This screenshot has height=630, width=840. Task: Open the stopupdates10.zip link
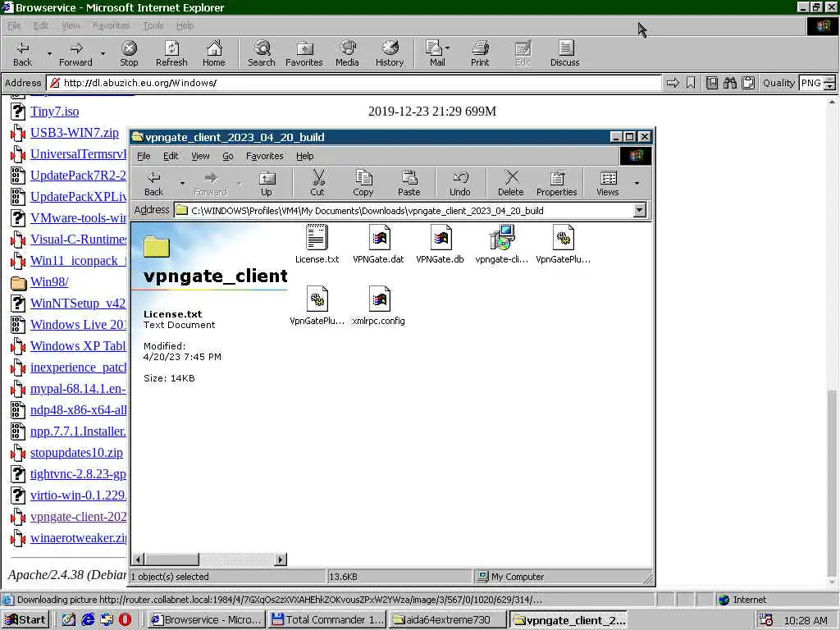pyautogui.click(x=76, y=453)
